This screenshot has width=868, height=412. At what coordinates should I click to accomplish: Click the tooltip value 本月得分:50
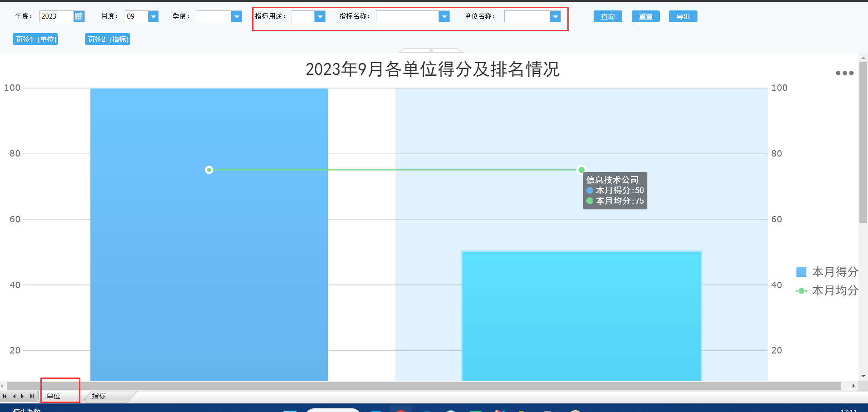tap(615, 190)
